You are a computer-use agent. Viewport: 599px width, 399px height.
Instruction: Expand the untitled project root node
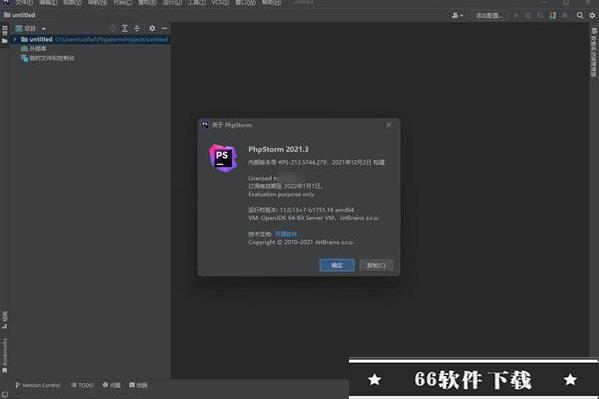point(15,39)
